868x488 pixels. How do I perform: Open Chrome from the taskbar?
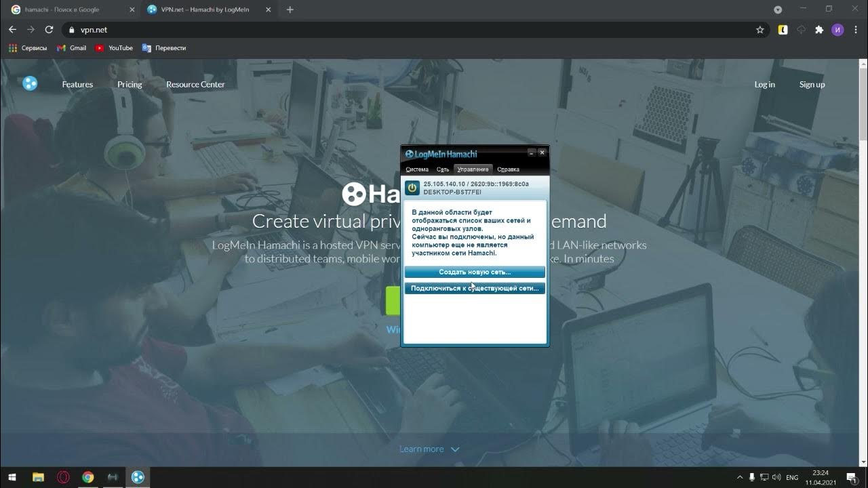click(x=88, y=477)
